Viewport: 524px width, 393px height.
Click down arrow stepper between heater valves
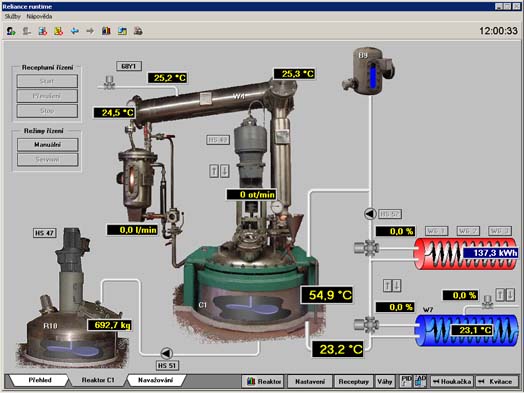(397, 285)
